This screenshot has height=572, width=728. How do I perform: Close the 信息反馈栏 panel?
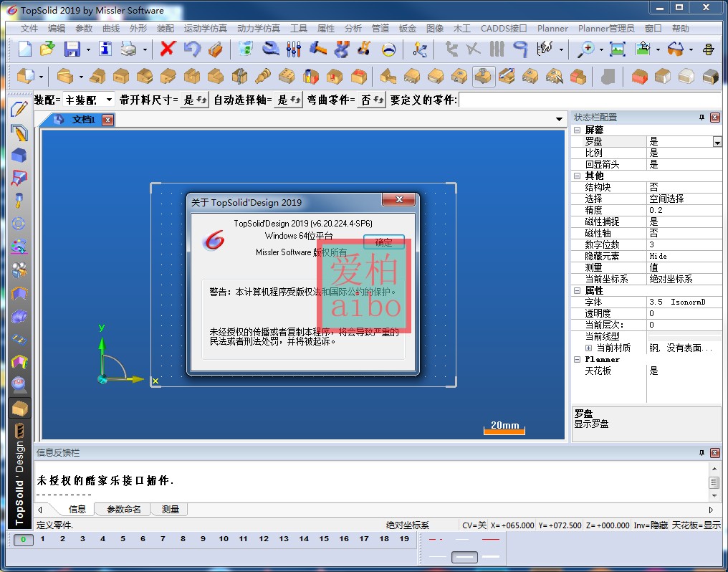pyautogui.click(x=715, y=453)
